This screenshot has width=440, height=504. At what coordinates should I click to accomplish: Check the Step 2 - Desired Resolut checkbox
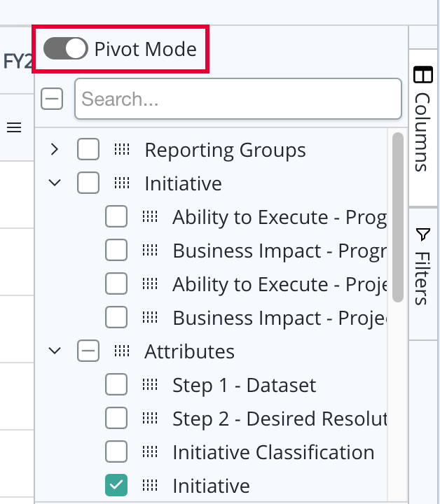click(x=116, y=418)
